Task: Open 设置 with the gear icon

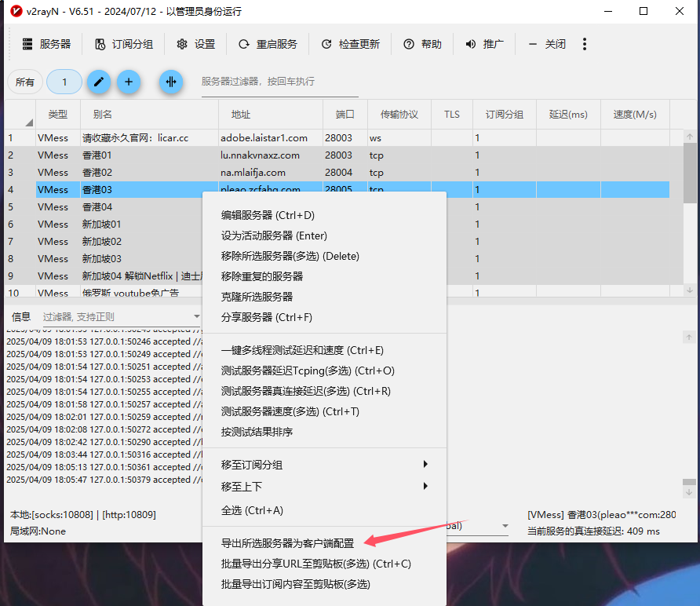Action: 195,44
